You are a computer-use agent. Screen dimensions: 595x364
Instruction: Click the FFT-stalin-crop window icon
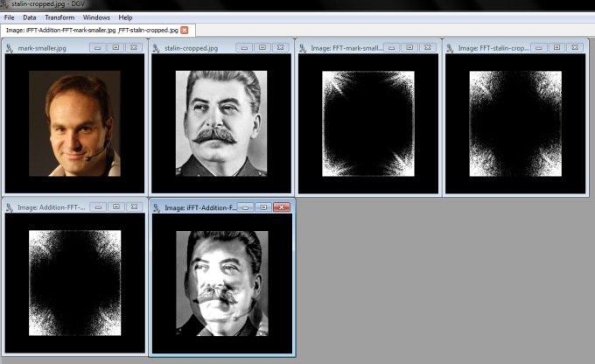(450, 48)
